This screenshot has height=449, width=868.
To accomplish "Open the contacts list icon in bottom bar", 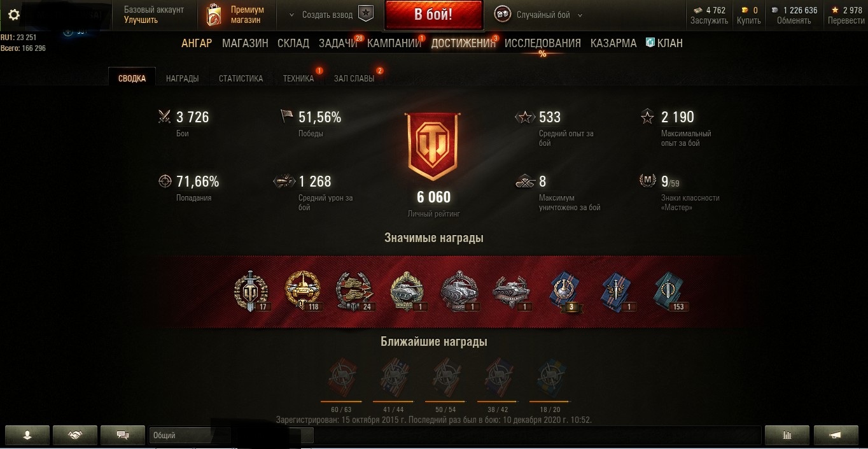I will (x=27, y=435).
